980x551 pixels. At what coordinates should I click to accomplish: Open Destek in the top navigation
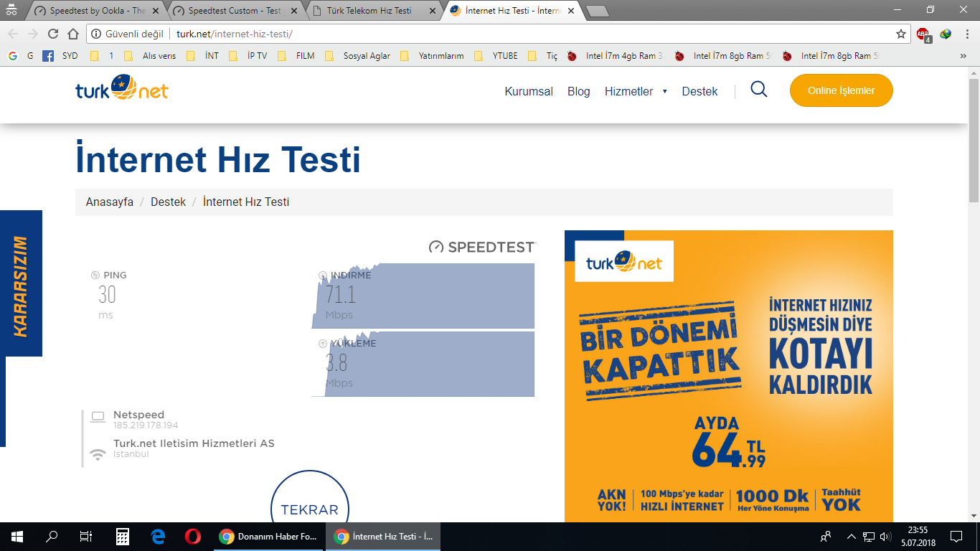click(x=699, y=91)
